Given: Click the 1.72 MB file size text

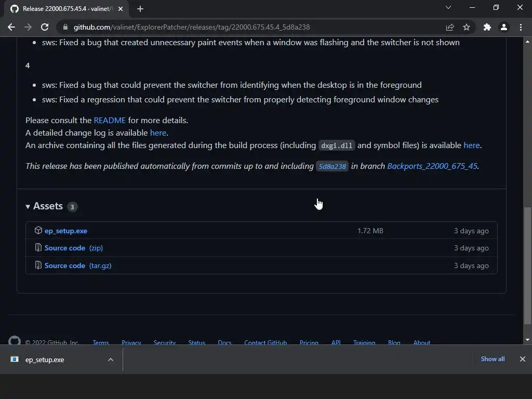Looking at the screenshot, I should pyautogui.click(x=370, y=231).
